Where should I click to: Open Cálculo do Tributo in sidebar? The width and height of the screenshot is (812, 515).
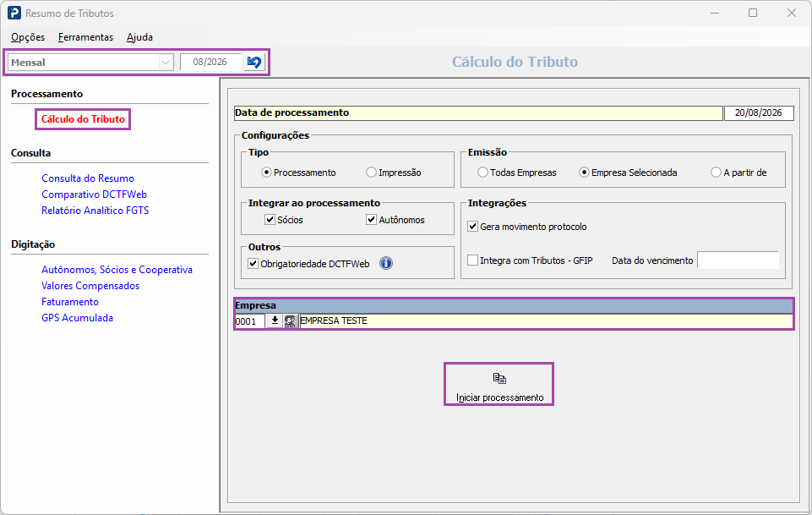[x=83, y=118]
